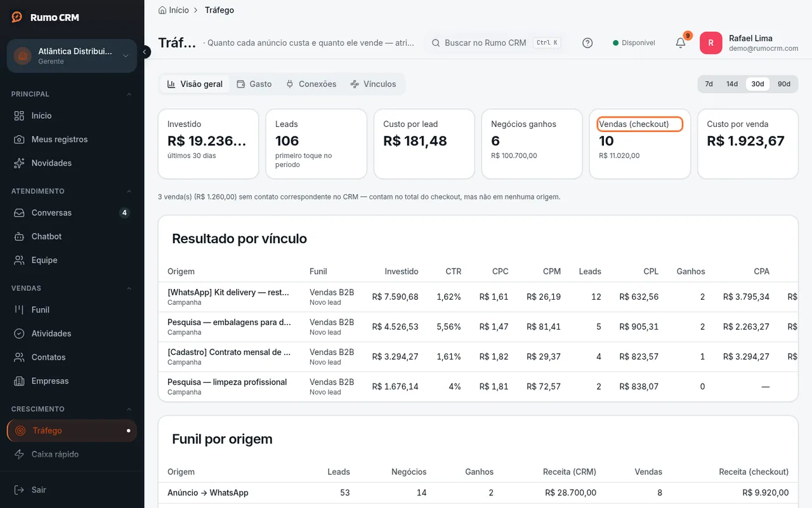Screen dimensions: 812x508
Task: Click the Investido column header
Action: coord(402,271)
